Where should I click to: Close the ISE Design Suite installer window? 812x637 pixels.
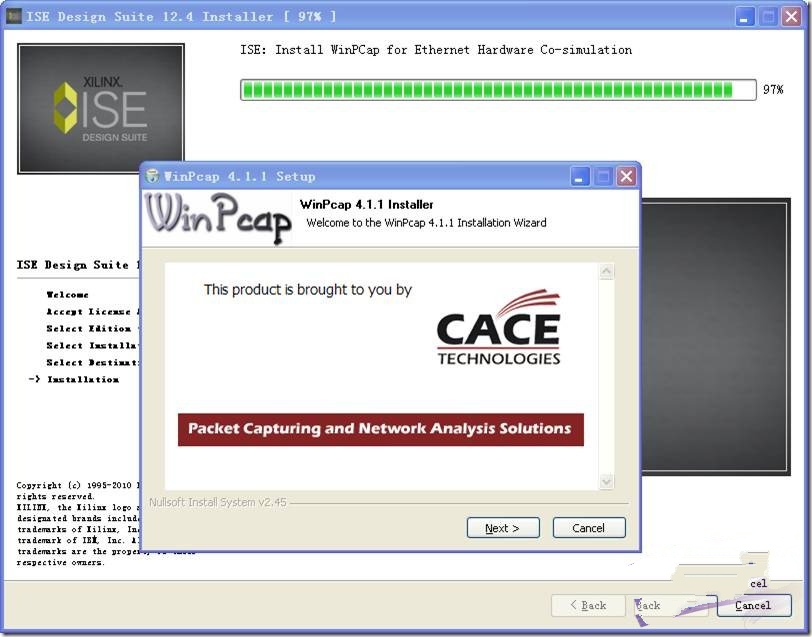[792, 17]
